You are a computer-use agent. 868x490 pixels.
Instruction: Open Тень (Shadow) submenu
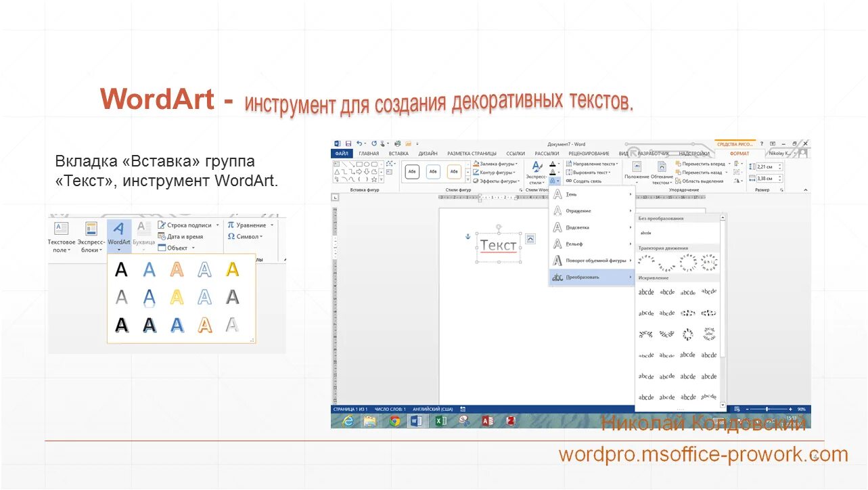(592, 194)
